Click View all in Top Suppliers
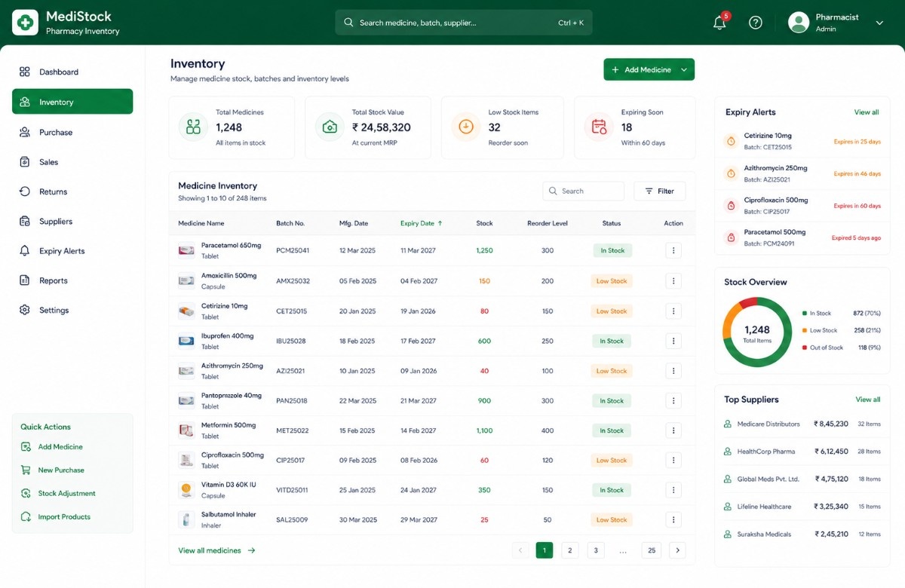 tap(867, 400)
